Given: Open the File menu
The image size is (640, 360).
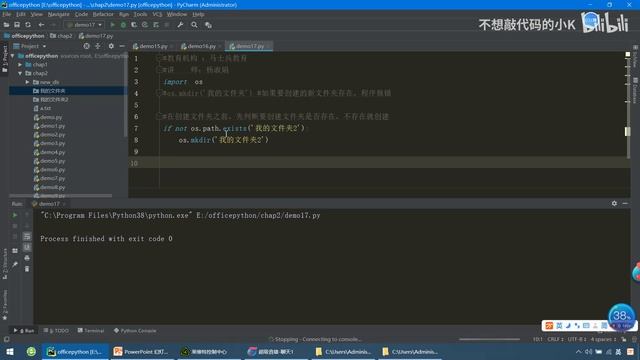Looking at the screenshot, I should point(7,14).
